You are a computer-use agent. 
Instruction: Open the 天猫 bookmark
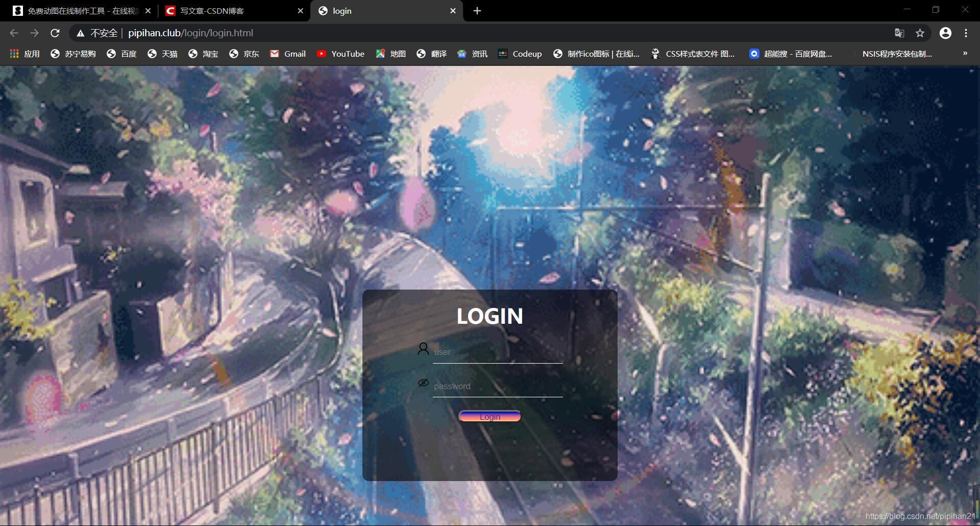(162, 54)
